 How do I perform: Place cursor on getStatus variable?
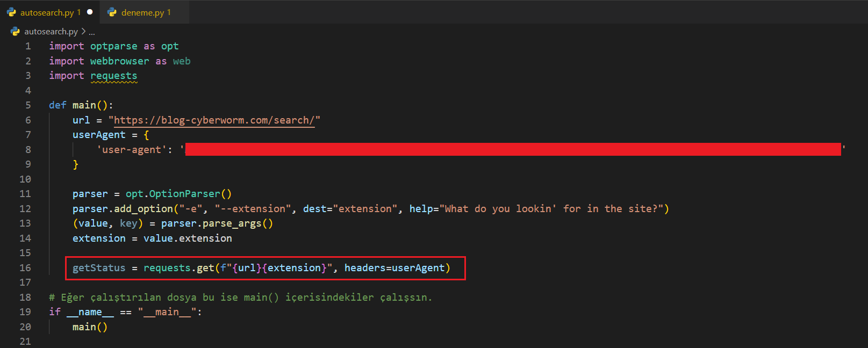tap(99, 268)
